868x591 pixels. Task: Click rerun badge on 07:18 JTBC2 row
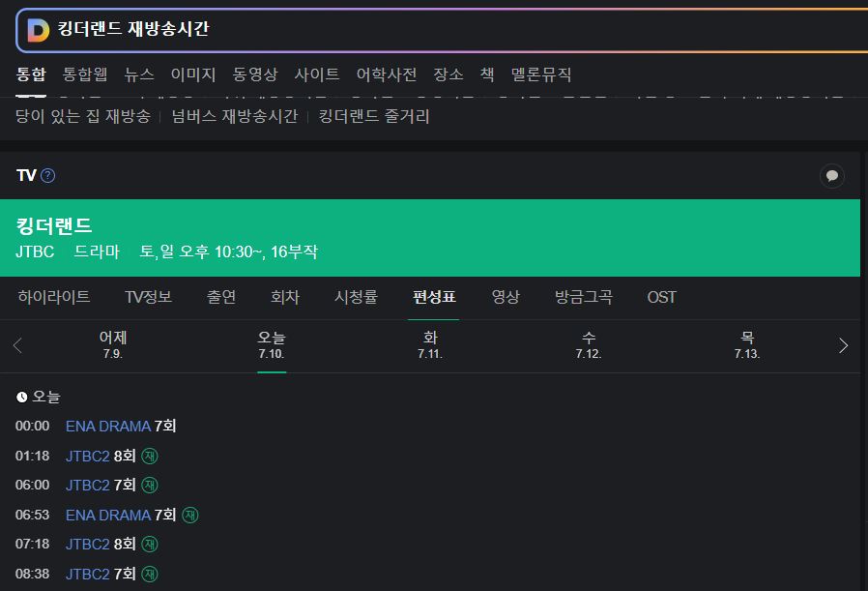click(x=150, y=545)
